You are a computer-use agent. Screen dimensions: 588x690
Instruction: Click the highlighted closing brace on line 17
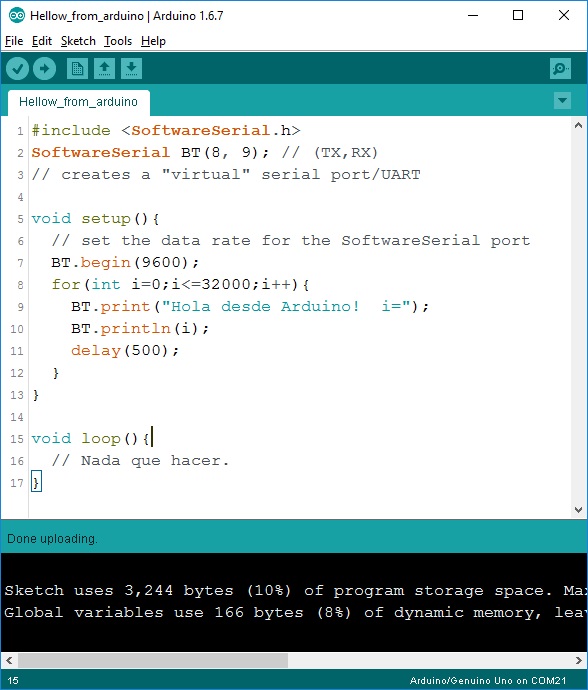coord(36,482)
